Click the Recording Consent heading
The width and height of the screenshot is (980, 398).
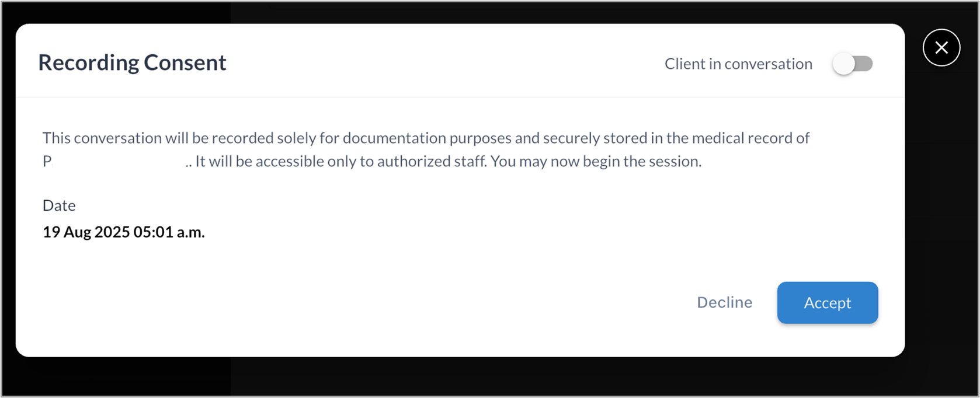point(132,62)
